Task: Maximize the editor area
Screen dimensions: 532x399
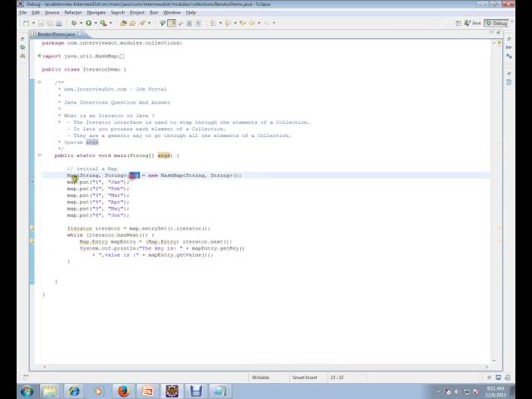Action: (498, 32)
